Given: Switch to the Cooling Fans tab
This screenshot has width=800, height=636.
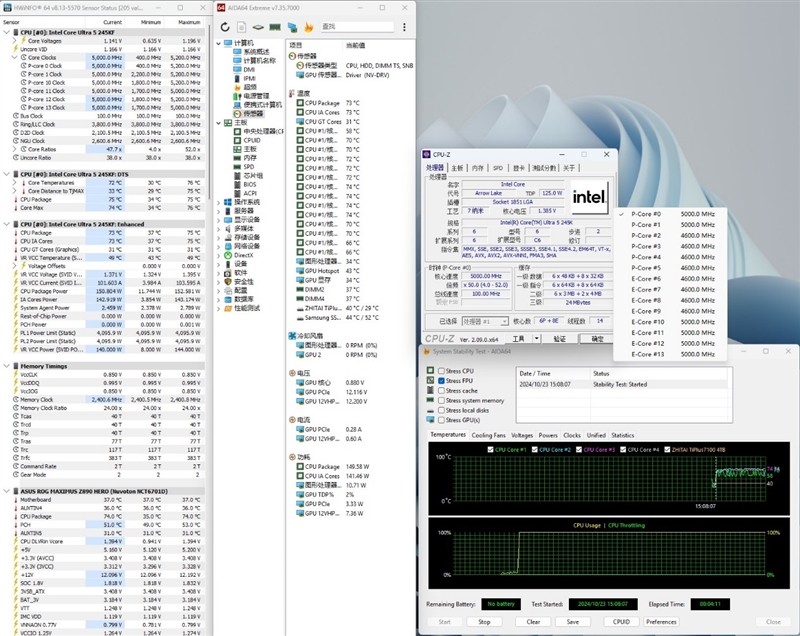Looking at the screenshot, I should pyautogui.click(x=488, y=435).
